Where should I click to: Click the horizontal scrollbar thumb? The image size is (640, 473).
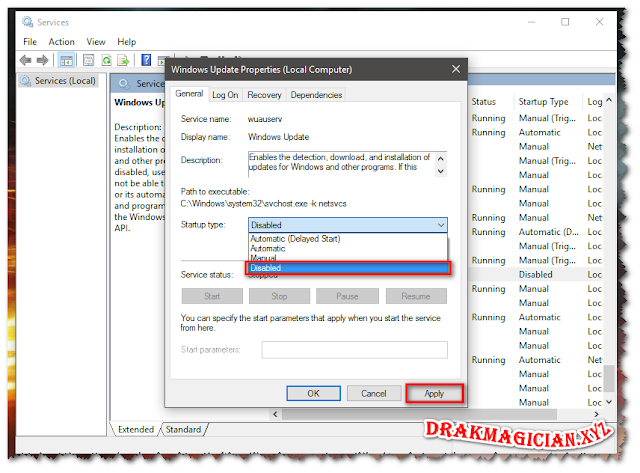[x=420, y=414]
